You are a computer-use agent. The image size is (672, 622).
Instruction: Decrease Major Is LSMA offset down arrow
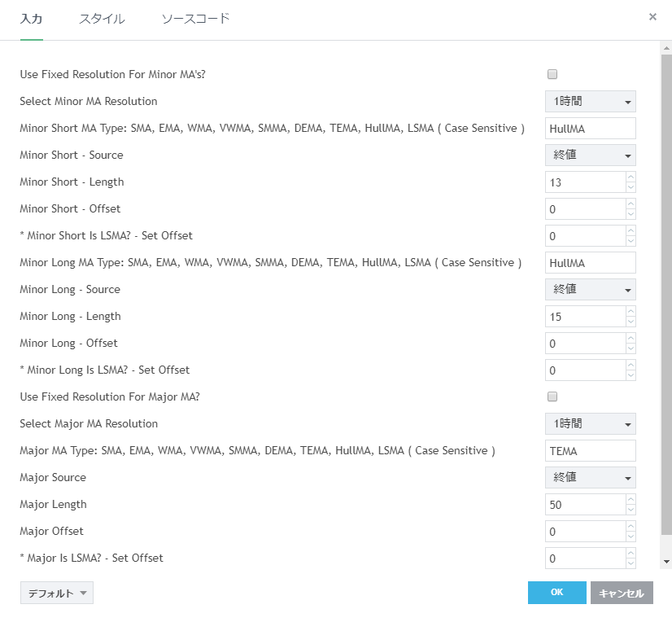[631, 563]
